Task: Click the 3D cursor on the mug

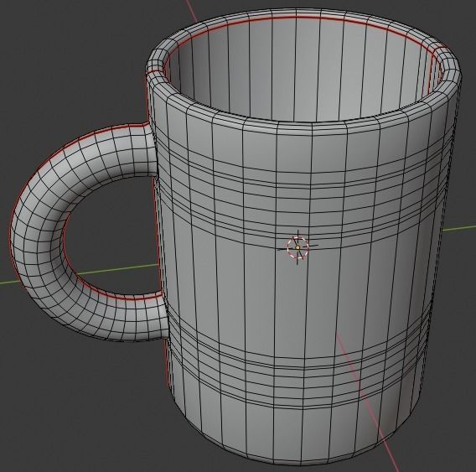Action: tap(297, 247)
